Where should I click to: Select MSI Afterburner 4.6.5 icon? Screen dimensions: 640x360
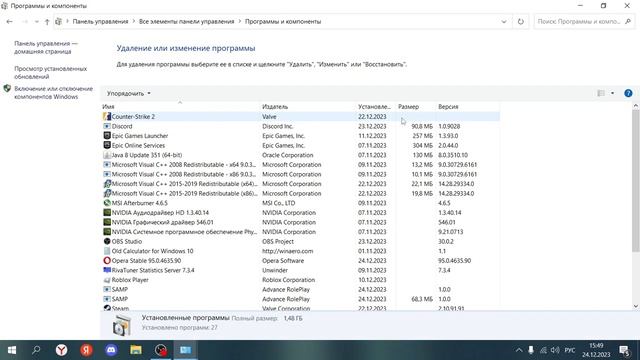point(107,203)
